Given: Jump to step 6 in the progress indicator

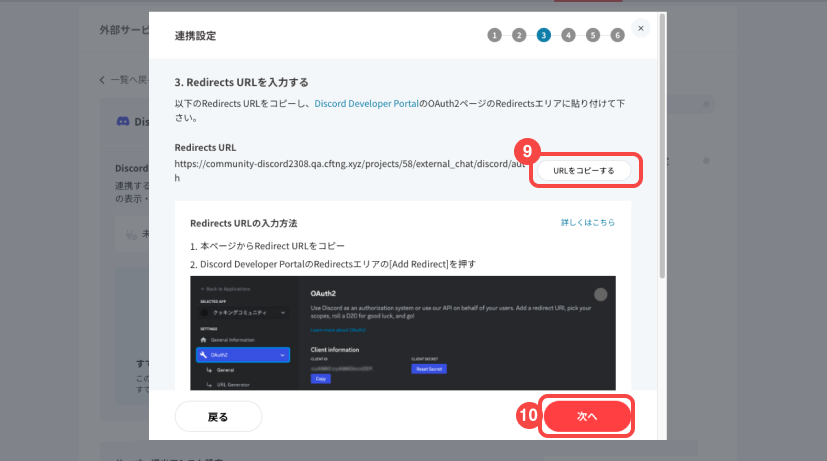Looking at the screenshot, I should click(617, 35).
